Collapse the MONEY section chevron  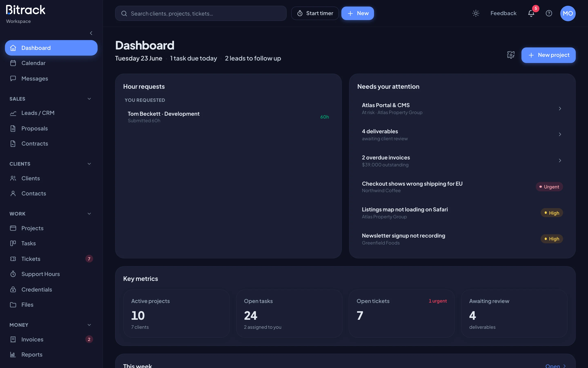[x=89, y=325]
